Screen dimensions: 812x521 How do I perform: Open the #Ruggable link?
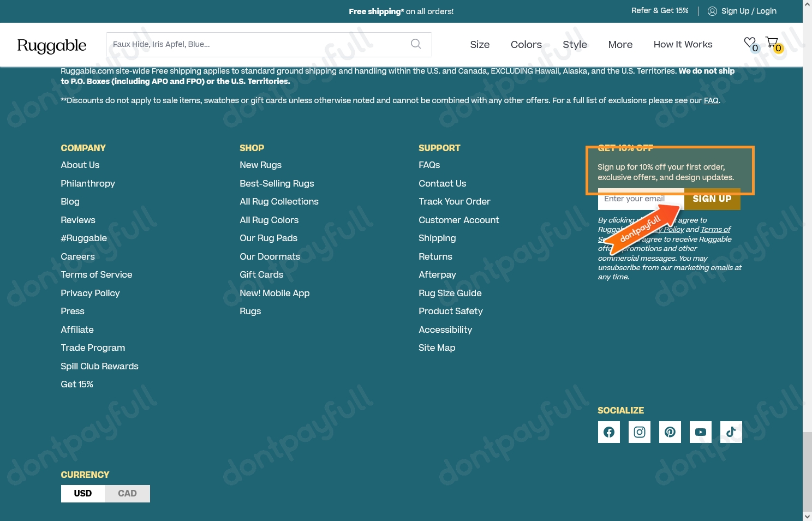pos(84,238)
